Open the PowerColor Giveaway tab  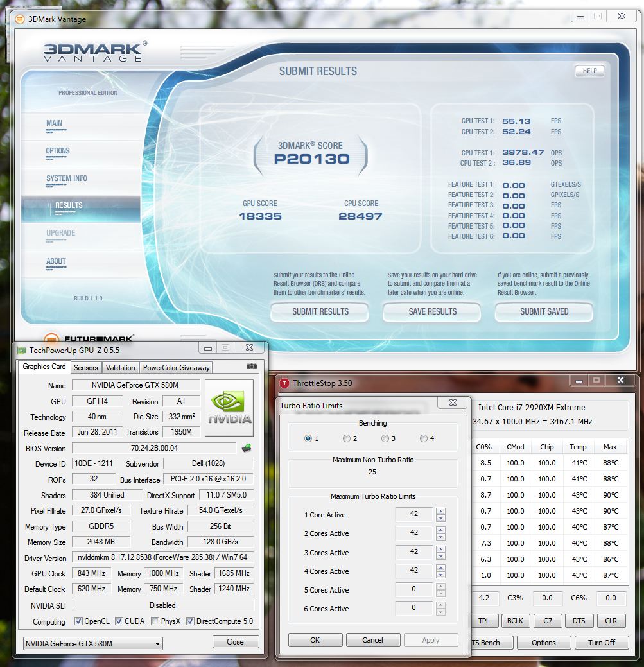coord(176,368)
